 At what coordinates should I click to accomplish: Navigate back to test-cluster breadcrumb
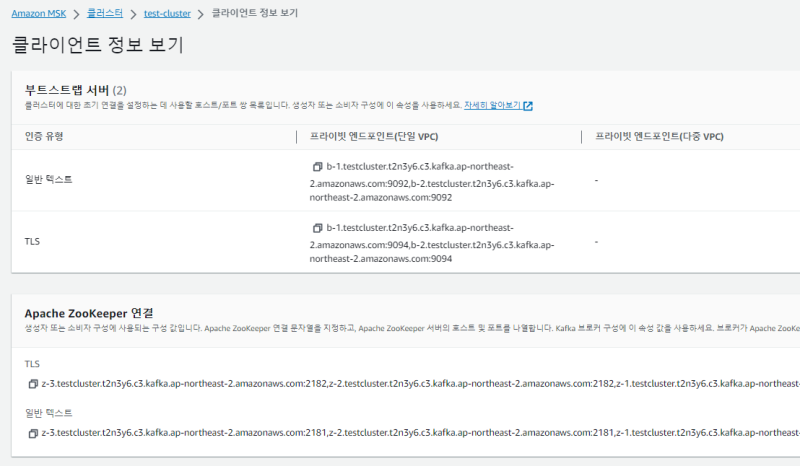[167, 14]
